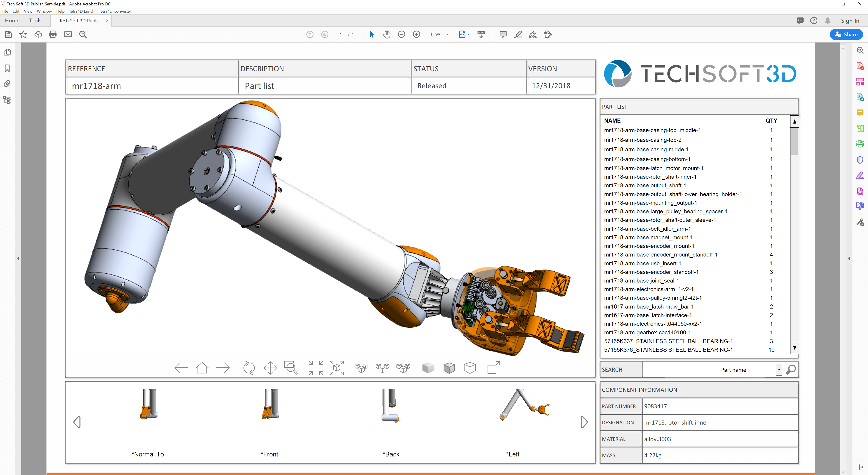
Task: Click Sign In
Action: [x=850, y=21]
